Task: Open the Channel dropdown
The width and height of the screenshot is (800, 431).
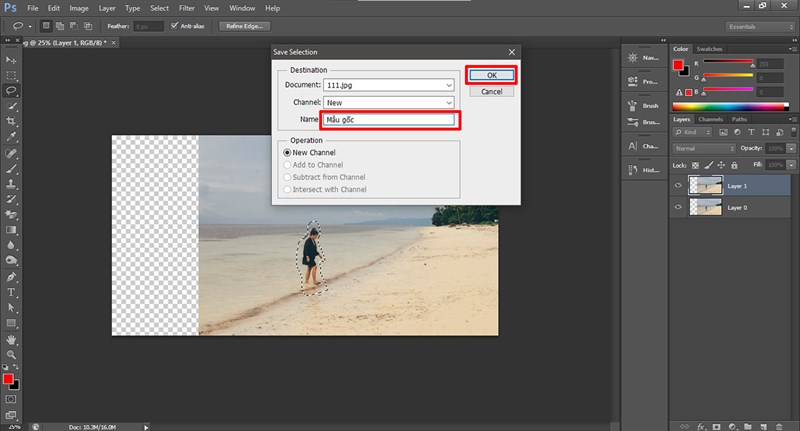Action: pyautogui.click(x=388, y=103)
